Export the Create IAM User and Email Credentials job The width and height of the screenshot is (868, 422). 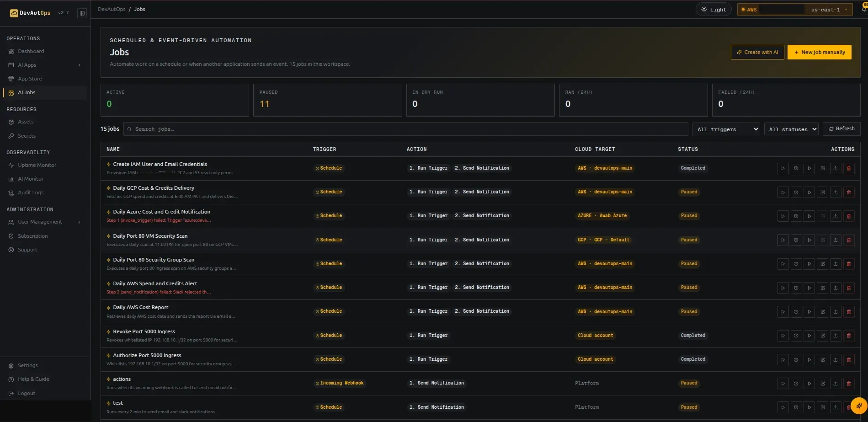tap(836, 168)
